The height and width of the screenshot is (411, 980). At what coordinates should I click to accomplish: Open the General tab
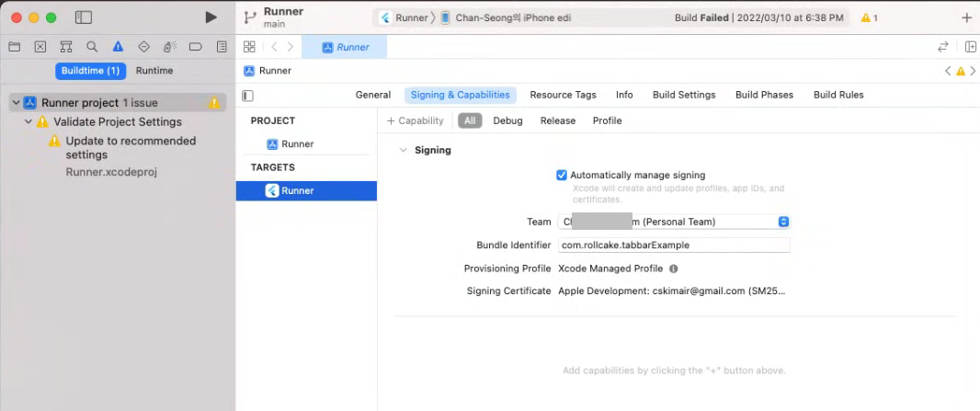[x=373, y=95]
